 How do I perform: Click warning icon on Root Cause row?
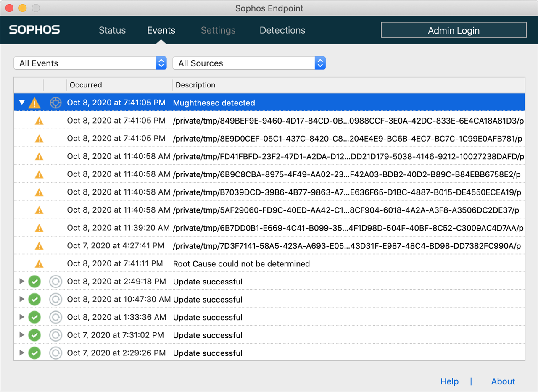point(39,264)
